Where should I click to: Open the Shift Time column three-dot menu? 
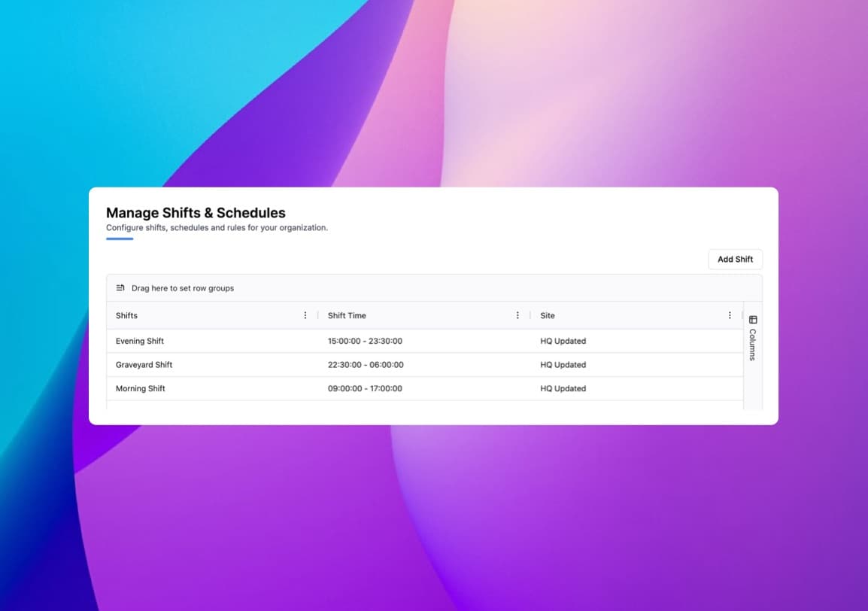[x=517, y=315]
